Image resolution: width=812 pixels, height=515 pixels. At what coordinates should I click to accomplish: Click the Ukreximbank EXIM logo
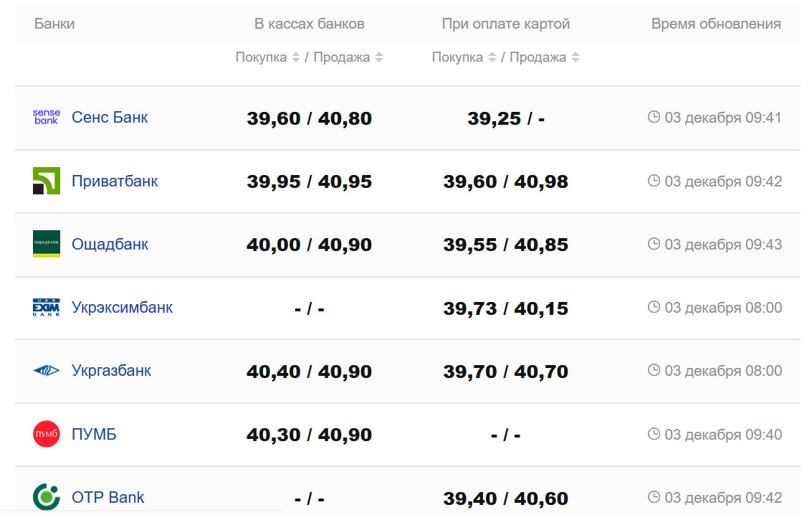(x=47, y=308)
